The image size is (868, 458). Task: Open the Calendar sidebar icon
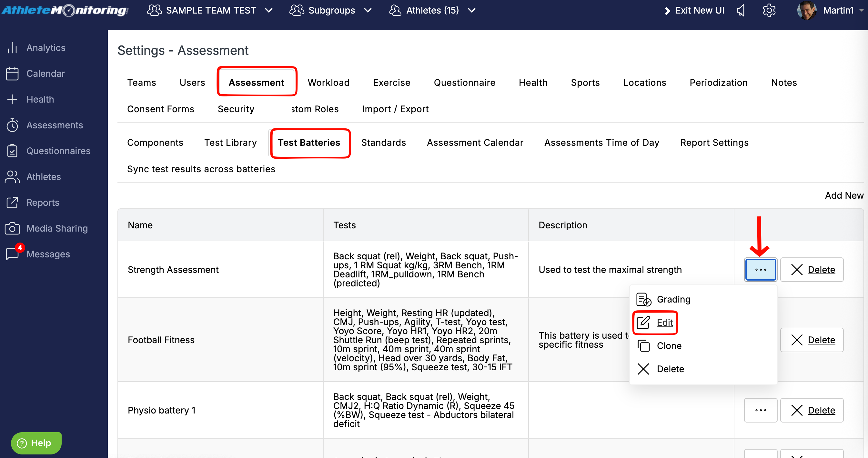pos(13,74)
